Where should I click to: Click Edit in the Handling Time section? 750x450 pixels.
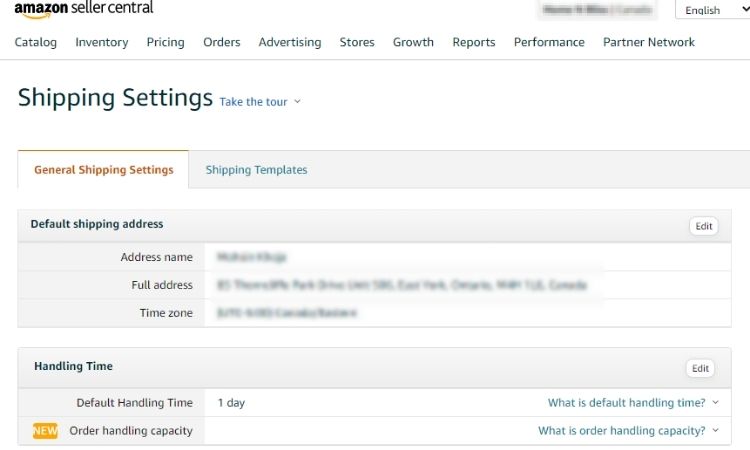700,368
